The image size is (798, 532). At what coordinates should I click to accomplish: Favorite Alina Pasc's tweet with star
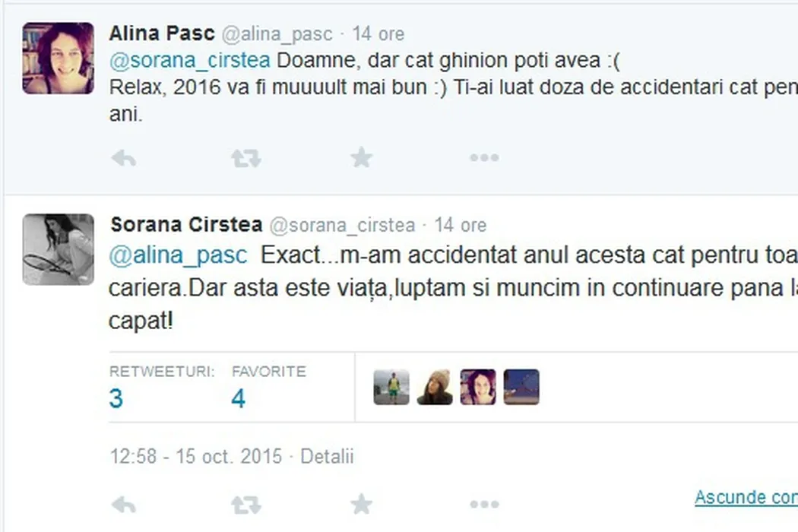point(361,157)
